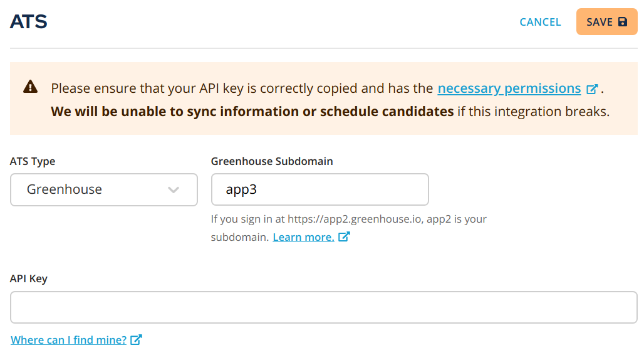This screenshot has width=644, height=355.
Task: Click the warning triangle icon in banner
Action: pos(31,87)
